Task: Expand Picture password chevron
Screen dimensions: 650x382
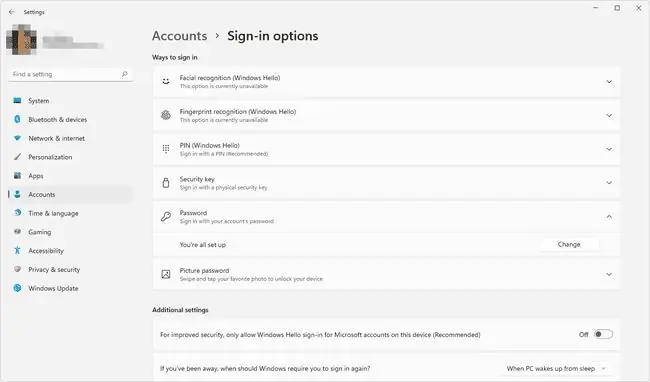Action: pos(609,274)
